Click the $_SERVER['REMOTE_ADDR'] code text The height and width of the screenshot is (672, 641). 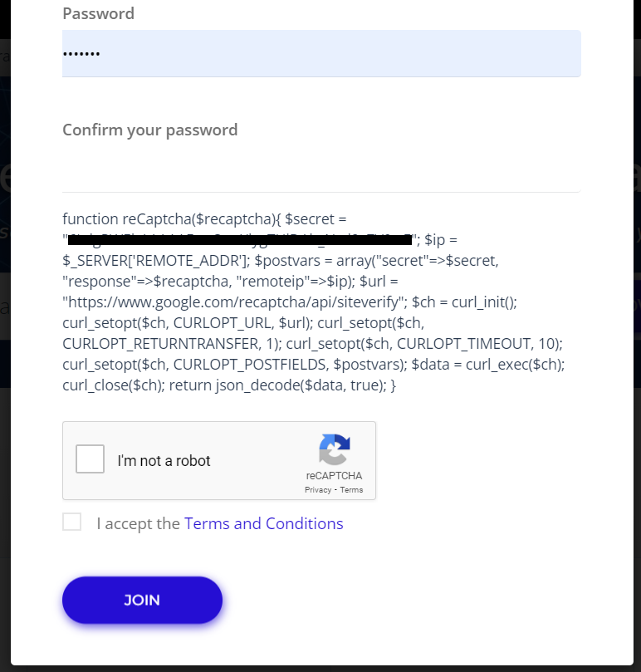coord(156,261)
